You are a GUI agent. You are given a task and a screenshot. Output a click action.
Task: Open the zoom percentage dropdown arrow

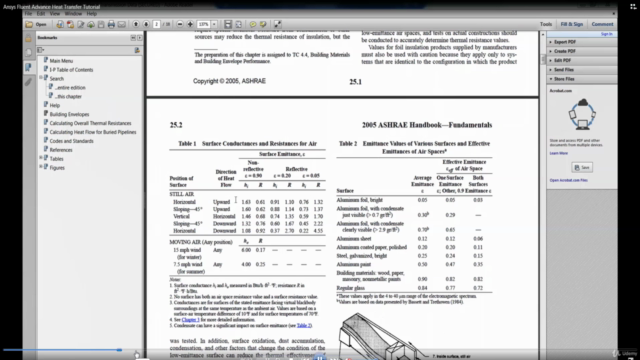pyautogui.click(x=214, y=24)
